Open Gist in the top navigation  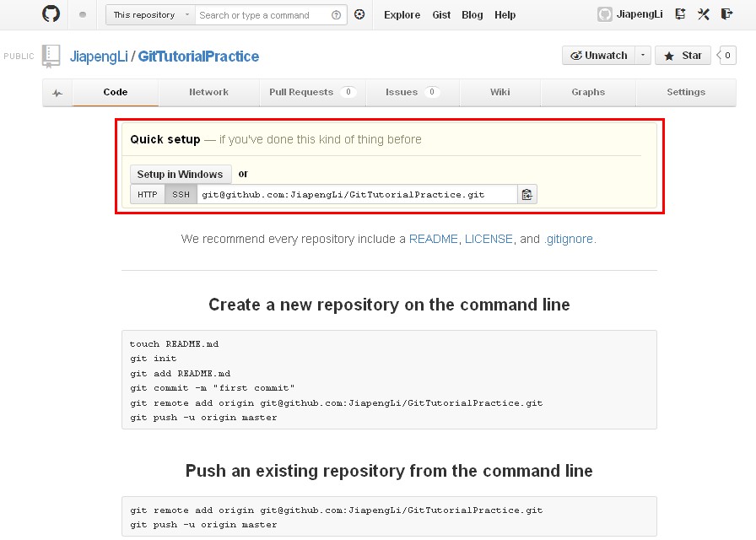tap(441, 15)
